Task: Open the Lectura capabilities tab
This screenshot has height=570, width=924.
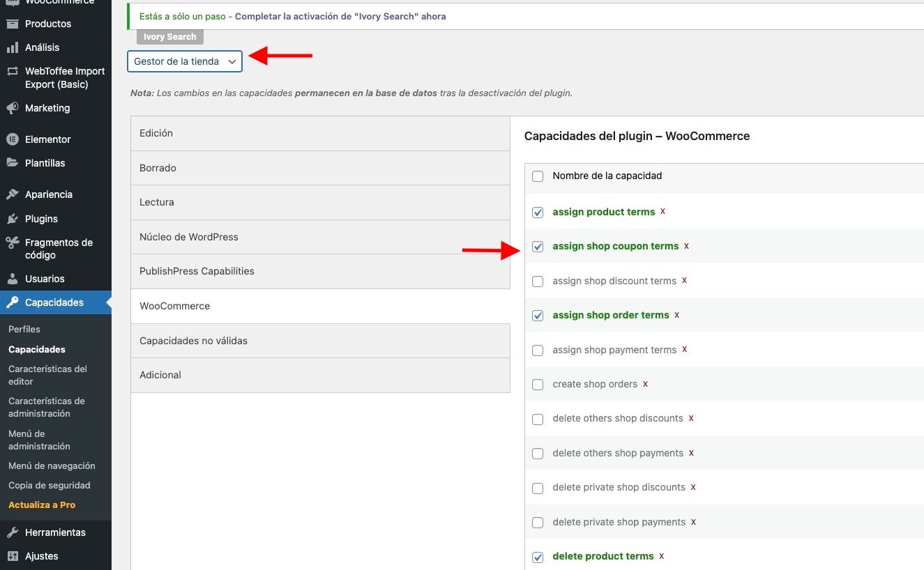Action: tap(321, 202)
